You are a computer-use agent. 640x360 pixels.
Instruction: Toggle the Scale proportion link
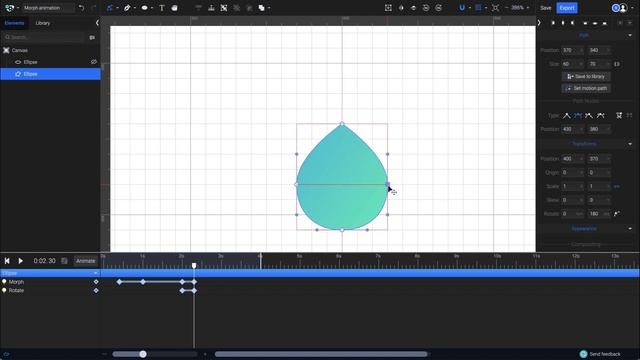617,186
